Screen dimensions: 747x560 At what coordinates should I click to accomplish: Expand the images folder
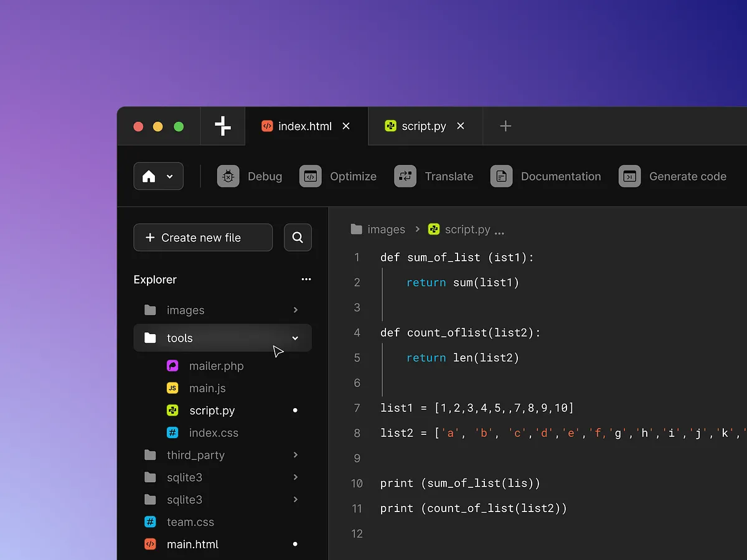[295, 310]
